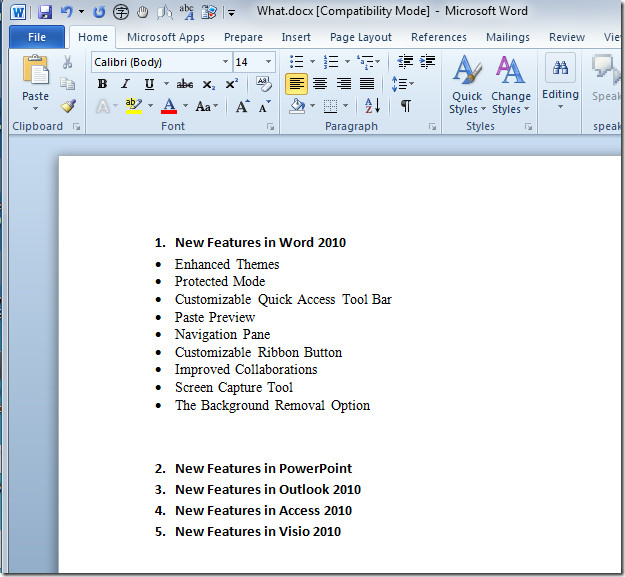Toggle Align Text Left
The width and height of the screenshot is (625, 577).
[x=296, y=84]
